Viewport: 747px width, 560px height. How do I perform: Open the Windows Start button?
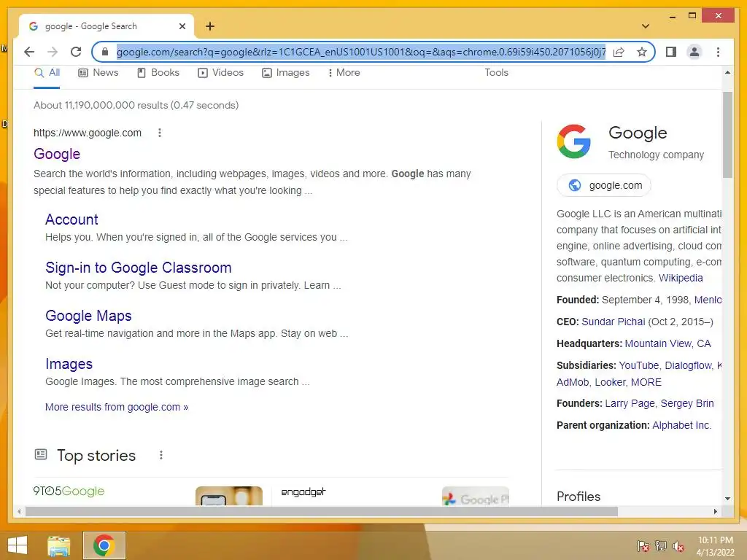tap(18, 545)
